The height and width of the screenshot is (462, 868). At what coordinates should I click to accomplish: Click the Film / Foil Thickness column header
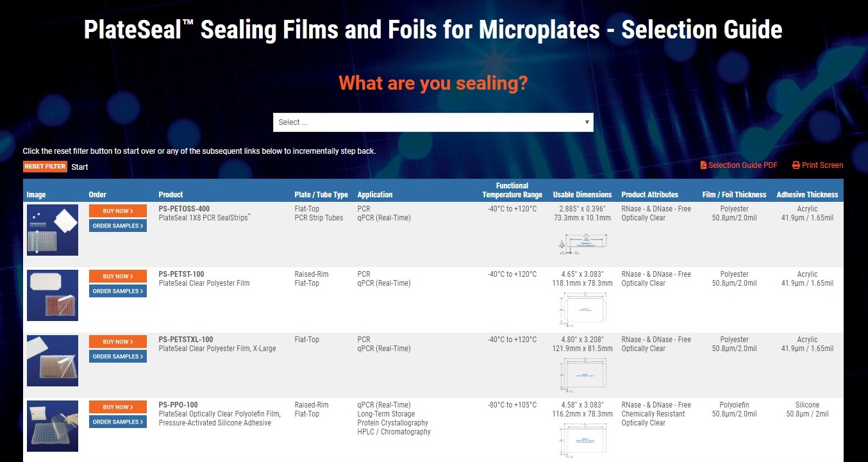[734, 195]
